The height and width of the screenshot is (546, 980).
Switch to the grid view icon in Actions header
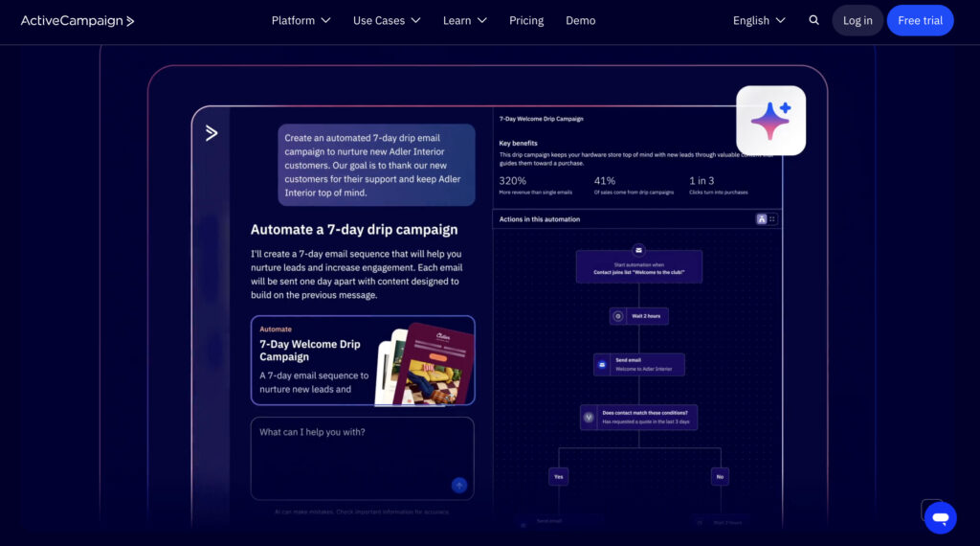tap(772, 219)
